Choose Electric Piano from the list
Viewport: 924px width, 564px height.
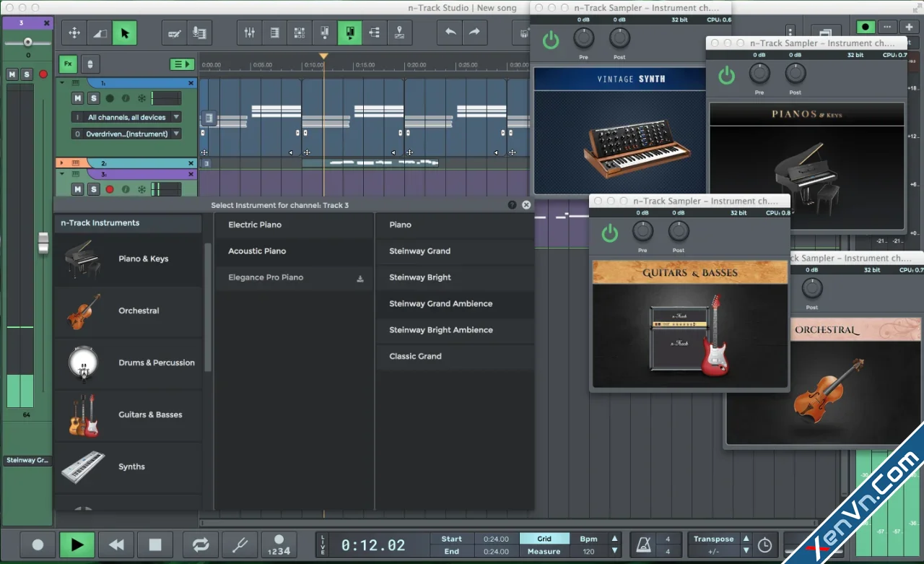293,225
